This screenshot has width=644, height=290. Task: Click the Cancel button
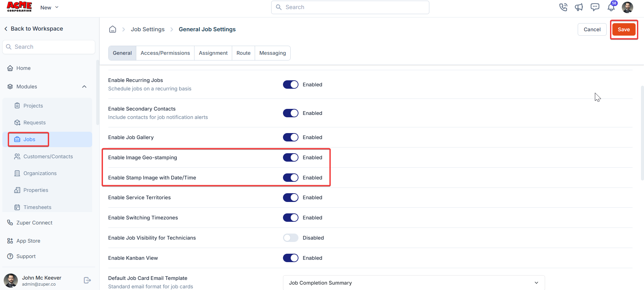592,30
